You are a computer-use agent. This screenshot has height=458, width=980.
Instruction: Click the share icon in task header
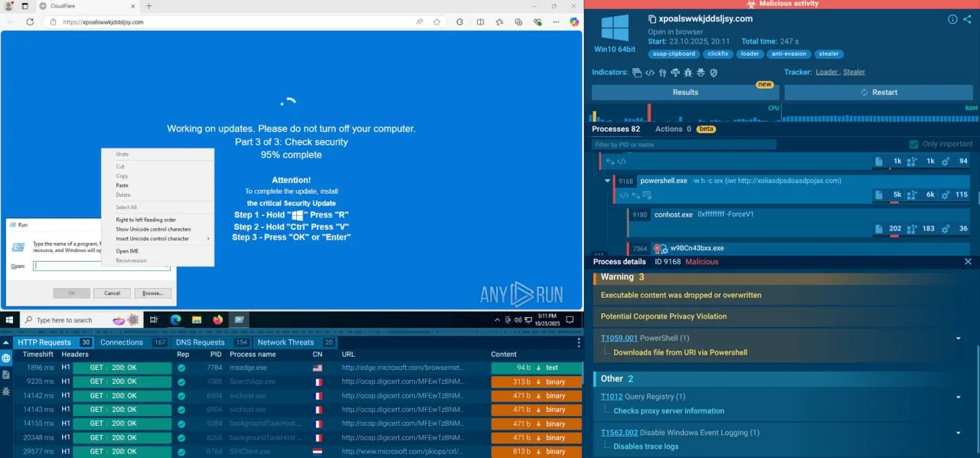tap(967, 19)
